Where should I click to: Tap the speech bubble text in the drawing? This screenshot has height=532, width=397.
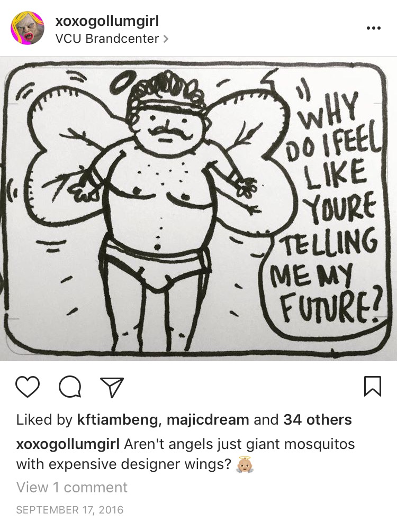(x=327, y=207)
